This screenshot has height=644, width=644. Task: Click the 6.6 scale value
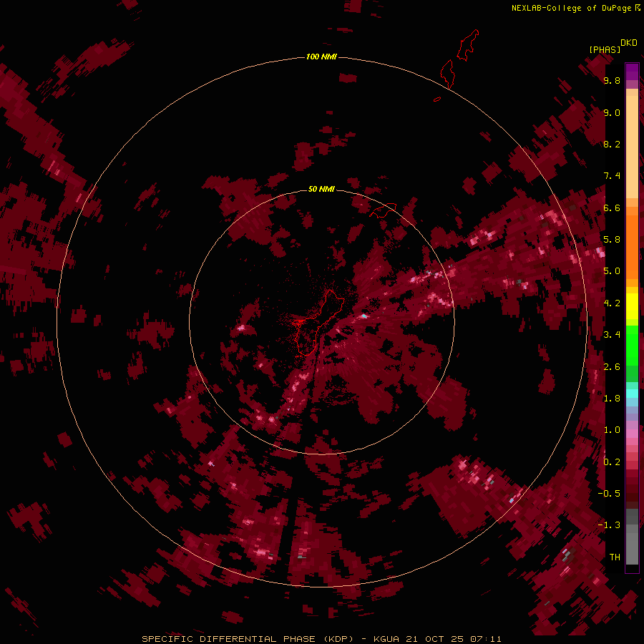click(612, 208)
